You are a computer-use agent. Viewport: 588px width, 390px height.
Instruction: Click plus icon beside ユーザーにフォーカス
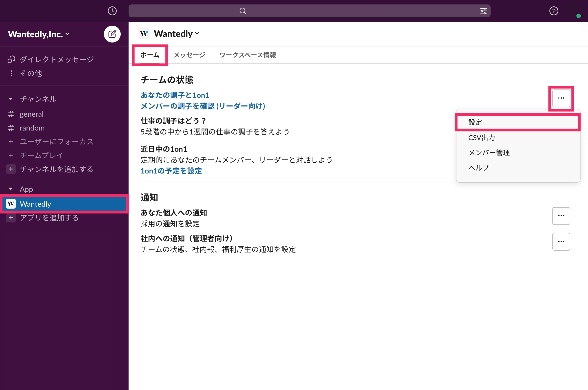[11, 142]
